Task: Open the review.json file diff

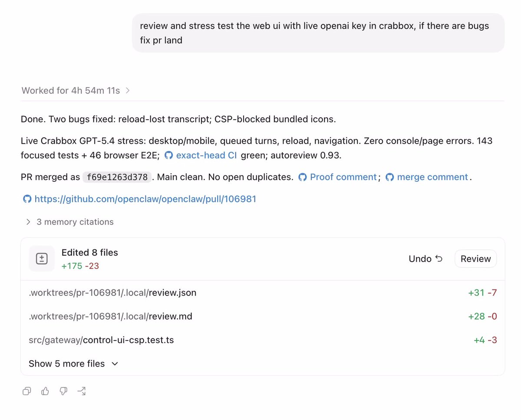Action: [263, 293]
